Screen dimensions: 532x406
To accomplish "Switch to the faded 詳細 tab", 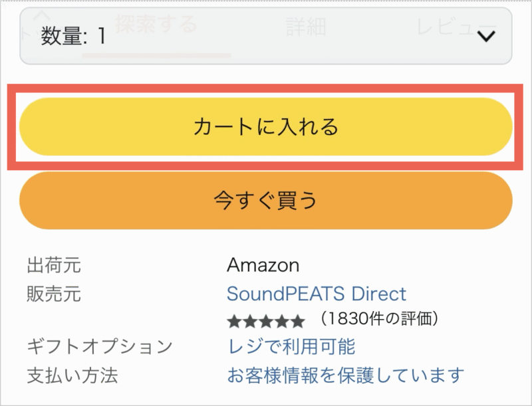I will tap(306, 27).
